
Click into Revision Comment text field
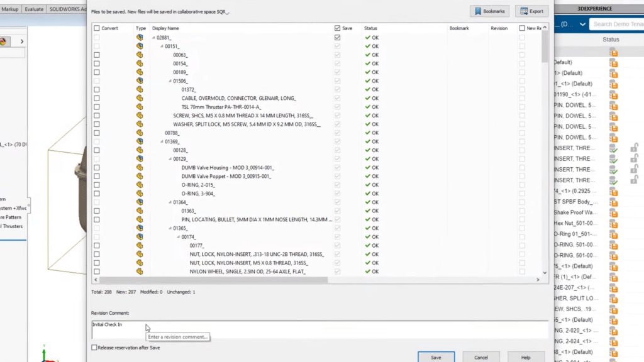point(319,329)
